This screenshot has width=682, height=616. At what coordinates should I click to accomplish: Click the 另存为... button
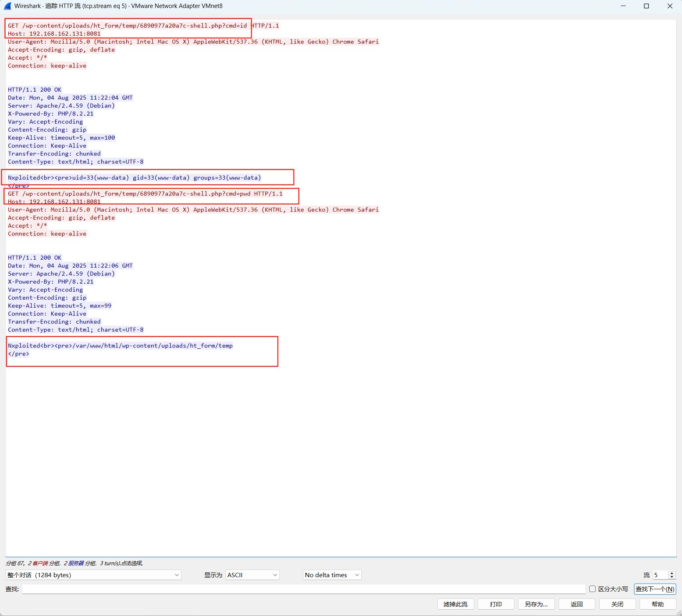[x=536, y=604]
